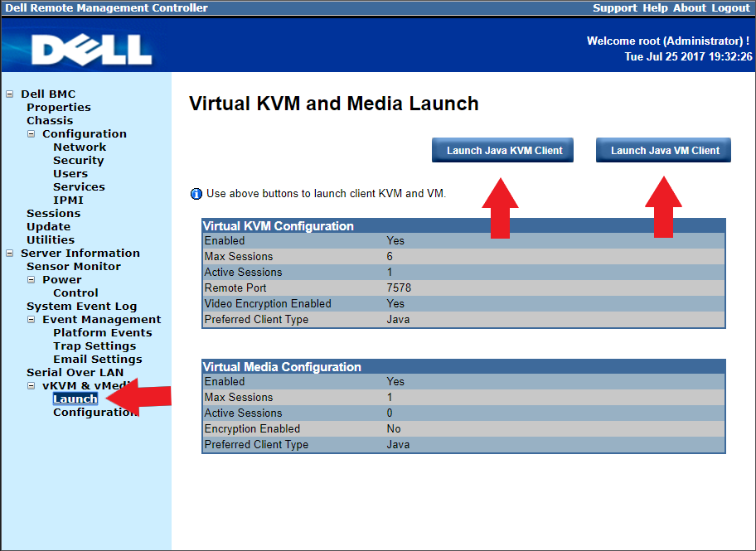Click the 'Remote Port' row label

(235, 288)
